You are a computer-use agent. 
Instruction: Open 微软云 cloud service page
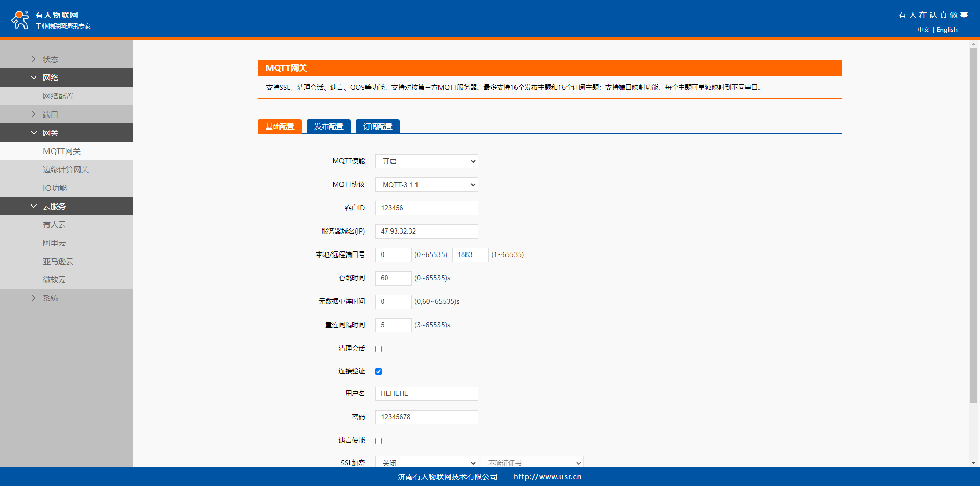66,279
